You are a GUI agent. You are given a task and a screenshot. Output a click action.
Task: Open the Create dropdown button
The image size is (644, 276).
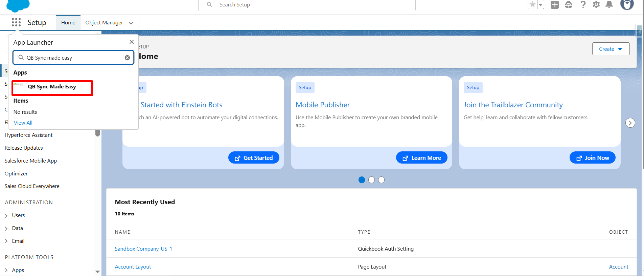click(611, 49)
